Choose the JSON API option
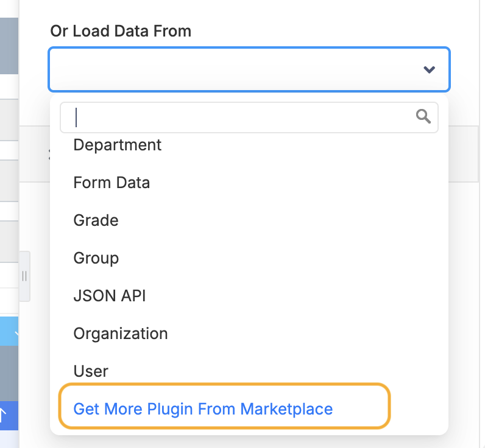 pos(110,296)
